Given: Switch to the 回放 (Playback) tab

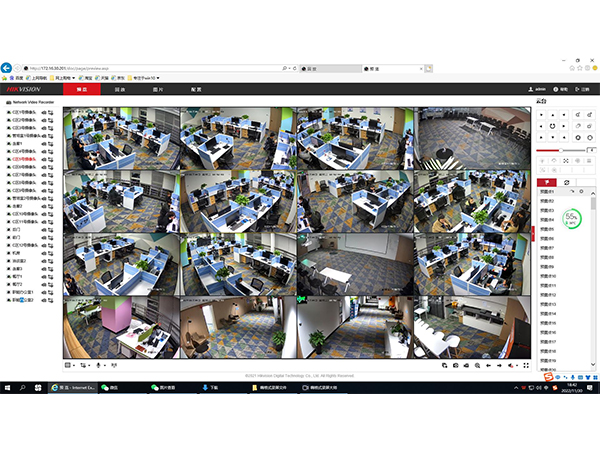Looking at the screenshot, I should point(120,90).
